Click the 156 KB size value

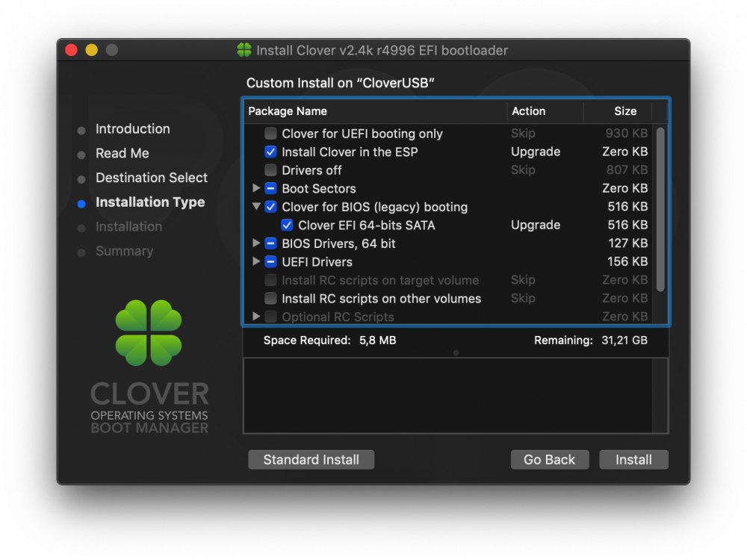click(627, 262)
